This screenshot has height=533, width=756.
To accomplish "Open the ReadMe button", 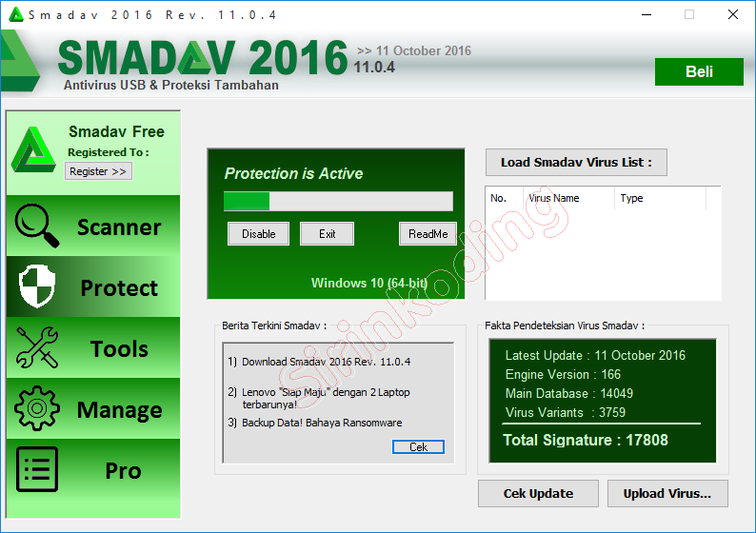I will pos(428,234).
